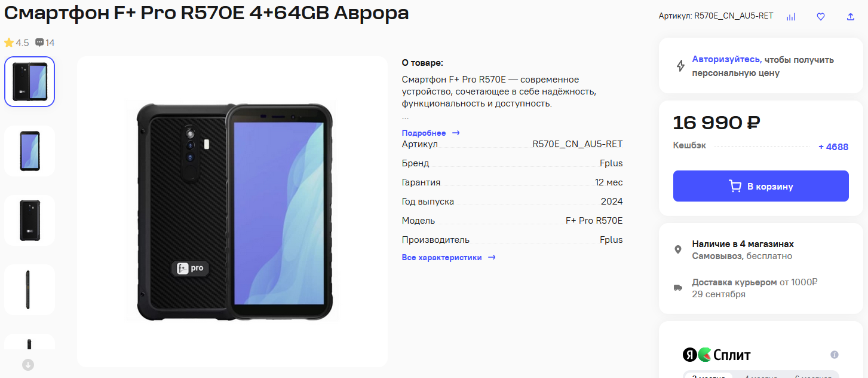Click the lightning bolt personal price icon

point(680,66)
